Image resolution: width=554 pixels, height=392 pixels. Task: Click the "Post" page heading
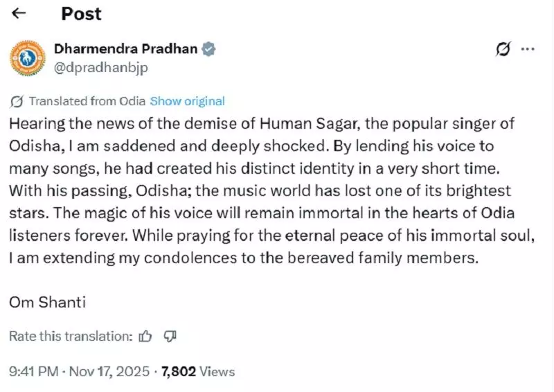(81, 13)
